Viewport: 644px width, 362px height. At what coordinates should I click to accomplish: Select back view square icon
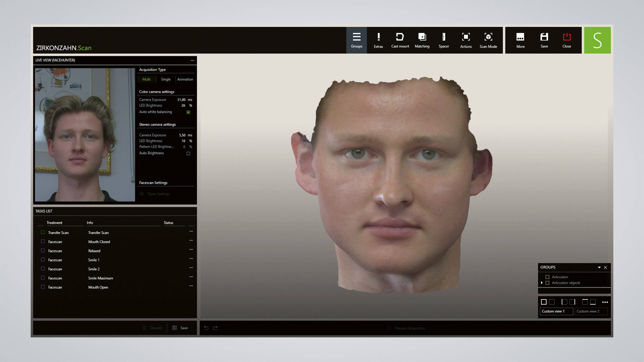(552, 302)
